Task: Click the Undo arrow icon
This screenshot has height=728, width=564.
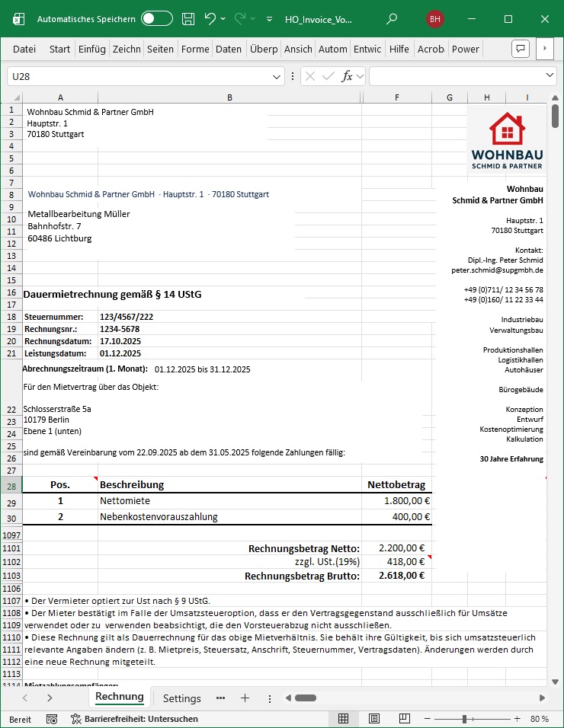Action: tap(210, 18)
